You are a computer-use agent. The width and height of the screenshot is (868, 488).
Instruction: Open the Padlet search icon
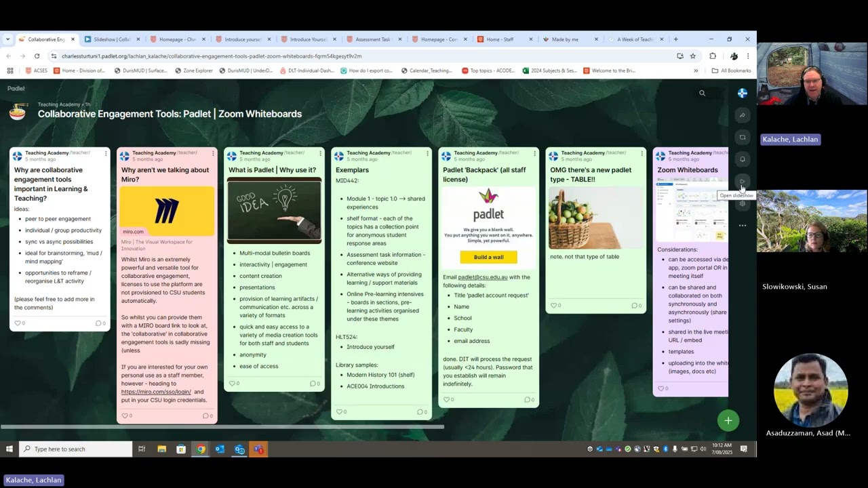[x=702, y=94]
